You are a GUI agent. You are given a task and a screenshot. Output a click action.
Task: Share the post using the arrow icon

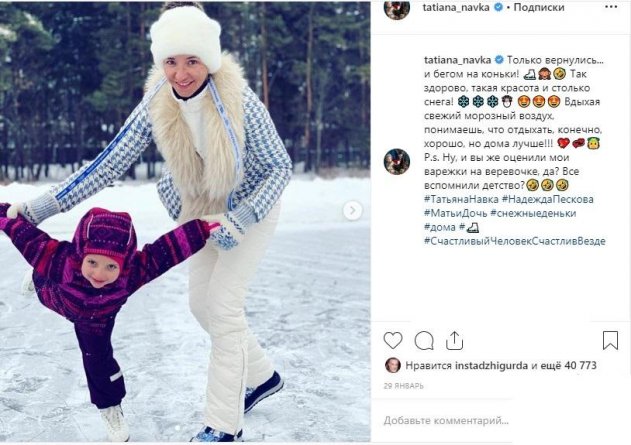[x=454, y=340]
